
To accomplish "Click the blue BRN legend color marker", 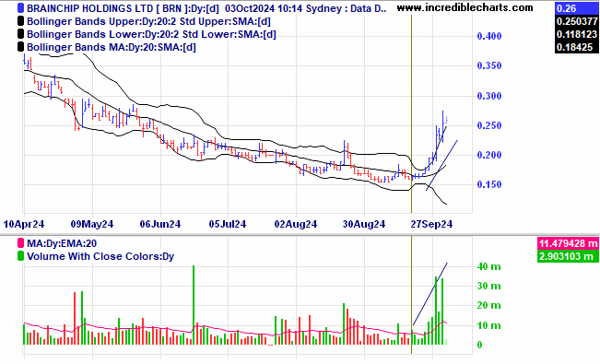I will point(20,8).
